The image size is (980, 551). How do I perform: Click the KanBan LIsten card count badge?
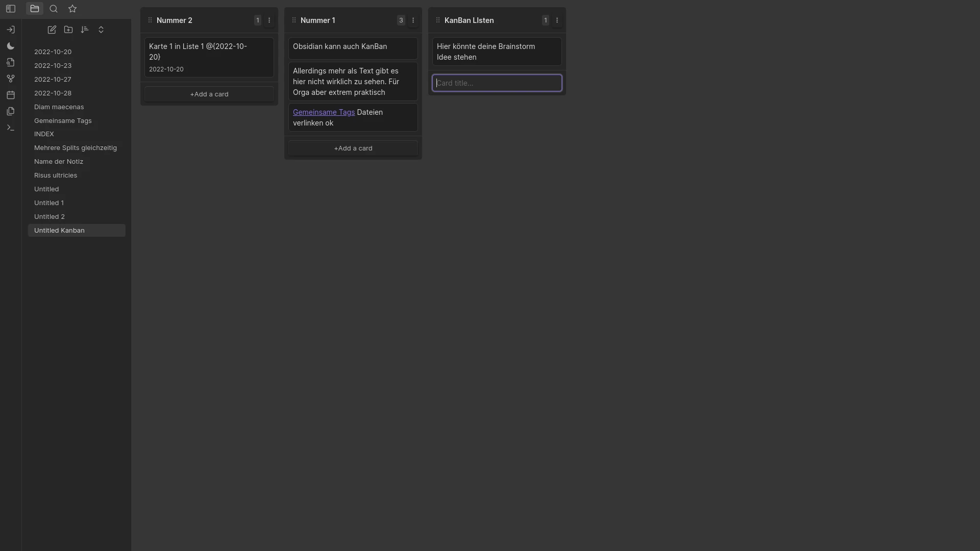click(546, 20)
